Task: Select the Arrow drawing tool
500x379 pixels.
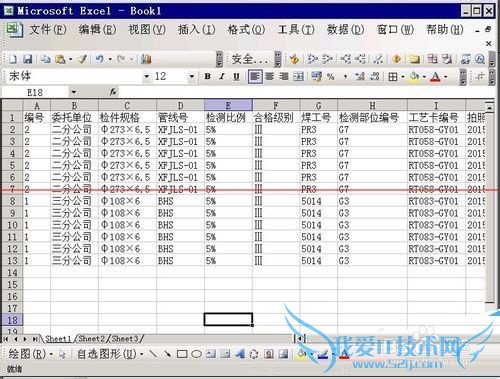Action: (167, 354)
